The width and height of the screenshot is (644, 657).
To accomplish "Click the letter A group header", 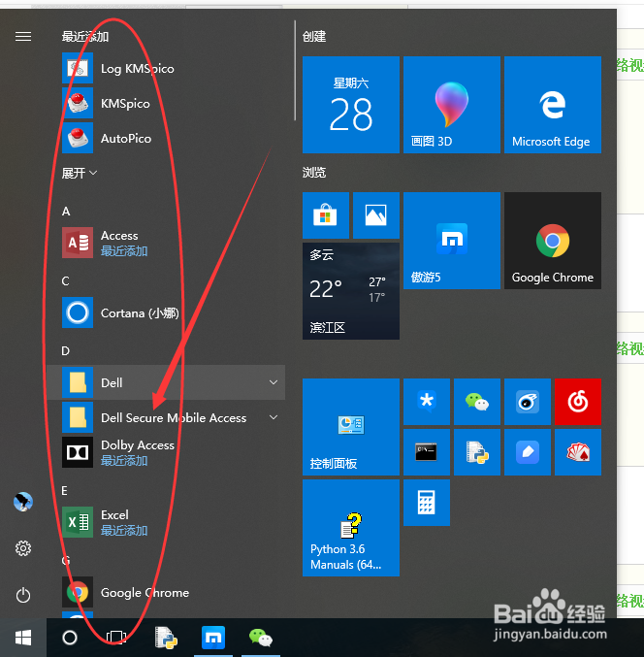I will coord(66,212).
